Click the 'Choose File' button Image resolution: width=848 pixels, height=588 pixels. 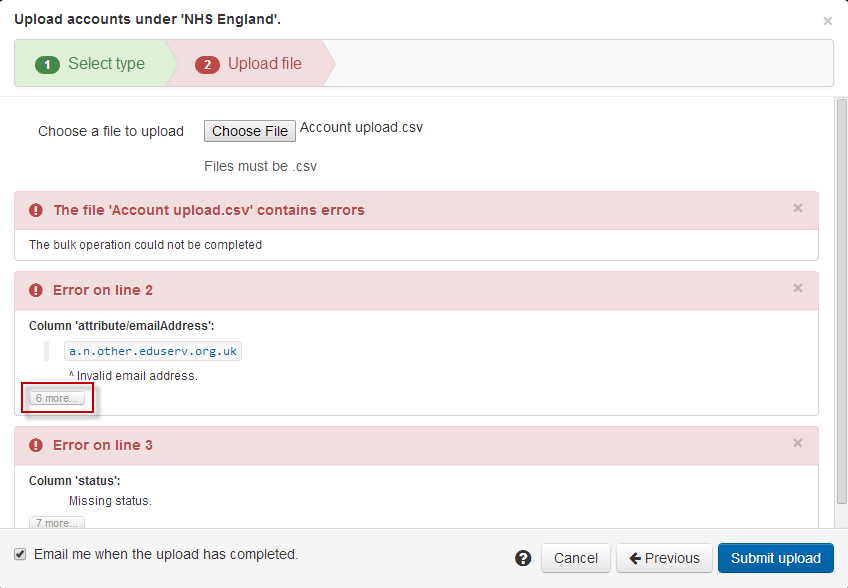(249, 131)
